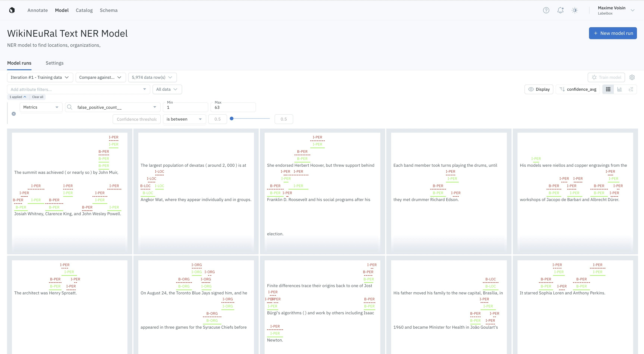Click the confidence slider track
The width and height of the screenshot is (644, 354).
point(251,118)
